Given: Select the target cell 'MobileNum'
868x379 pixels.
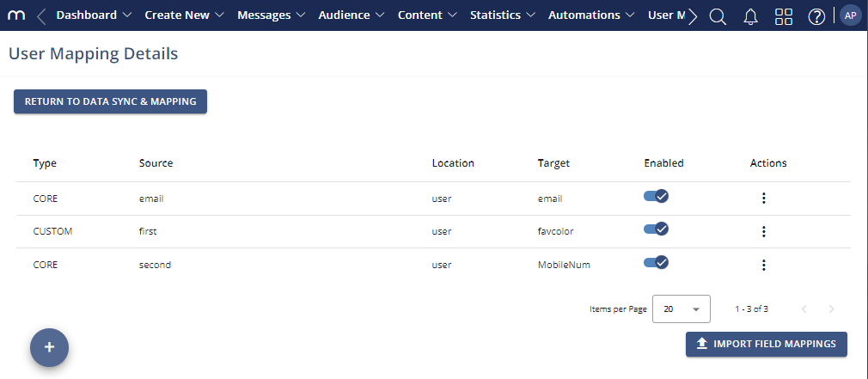Looking at the screenshot, I should pos(564,265).
